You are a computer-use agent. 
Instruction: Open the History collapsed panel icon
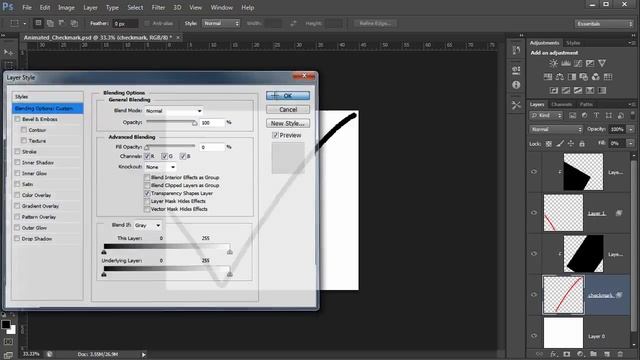coord(516,50)
